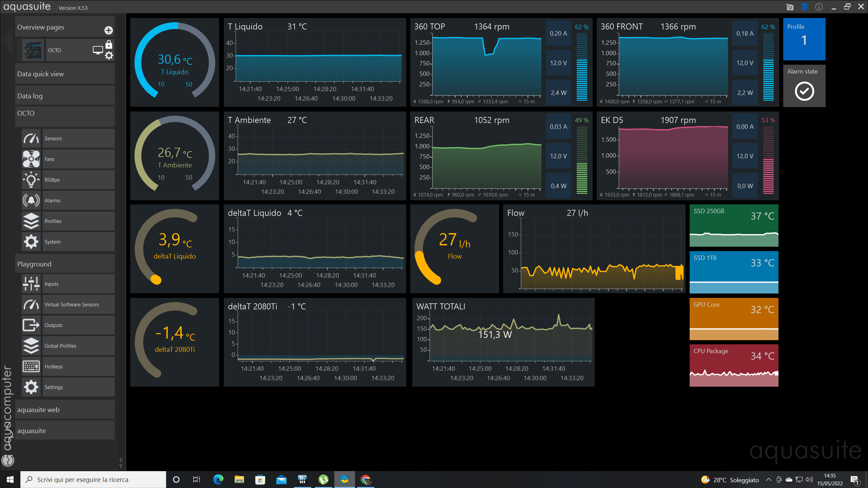
Task: Expand the Data log section
Action: [65, 96]
